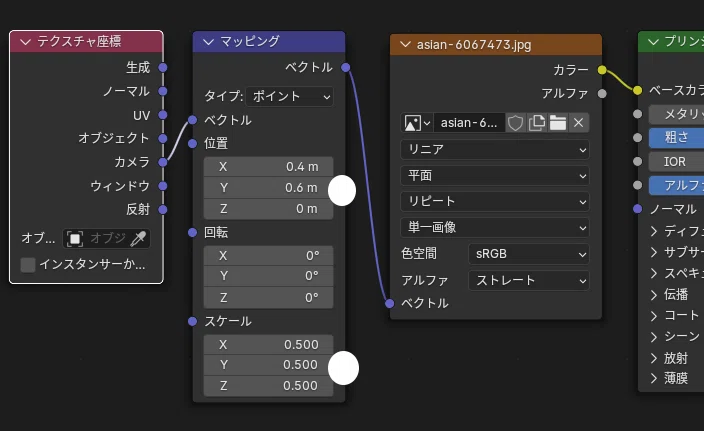Click the 回転 Z 0° field
This screenshot has width=704, height=431.
(268, 298)
